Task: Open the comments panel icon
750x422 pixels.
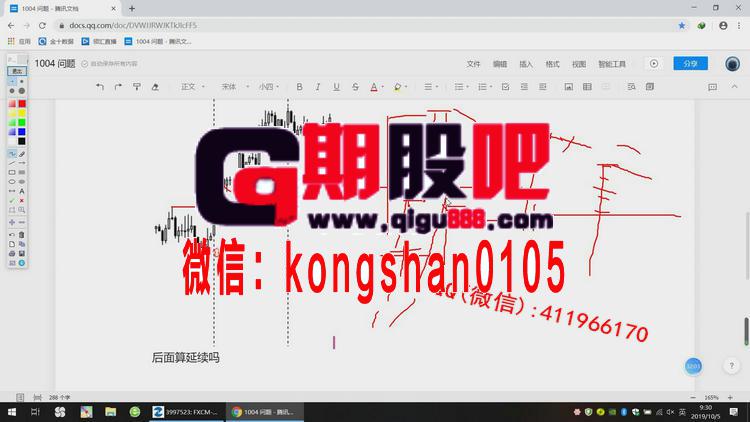Action: [713, 87]
